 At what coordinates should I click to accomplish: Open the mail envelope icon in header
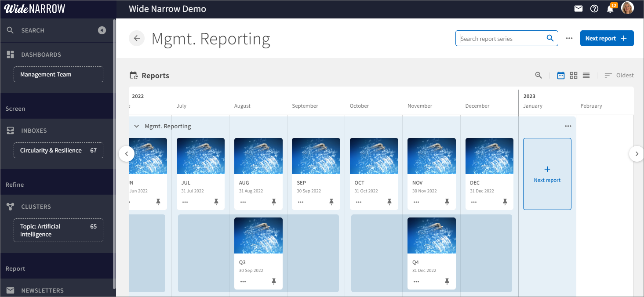pos(579,9)
